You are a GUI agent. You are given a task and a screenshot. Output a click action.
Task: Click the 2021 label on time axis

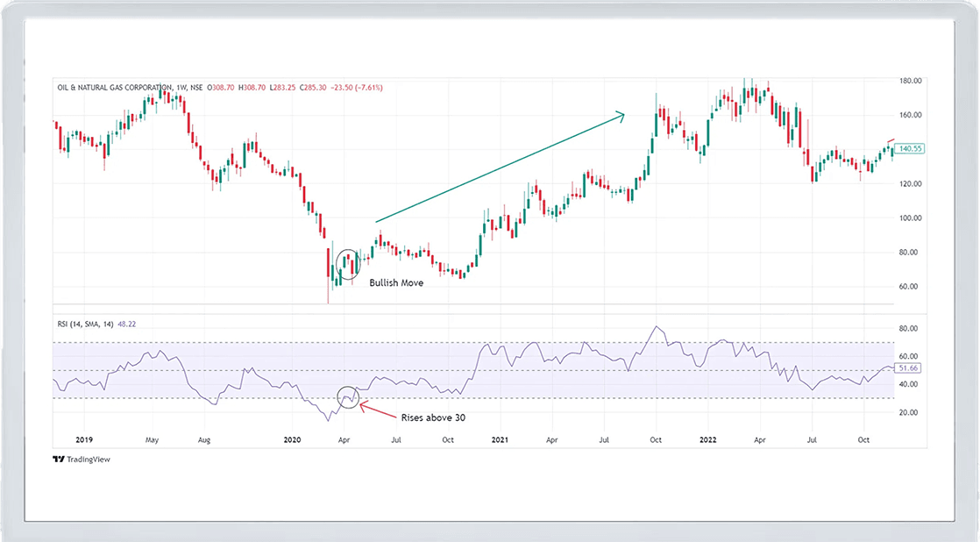point(501,438)
